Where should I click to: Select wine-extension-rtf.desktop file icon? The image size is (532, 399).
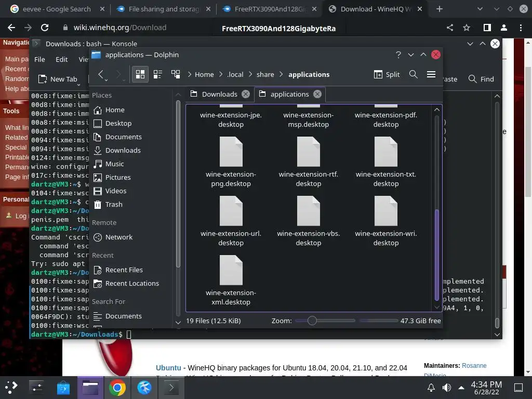pyautogui.click(x=309, y=152)
